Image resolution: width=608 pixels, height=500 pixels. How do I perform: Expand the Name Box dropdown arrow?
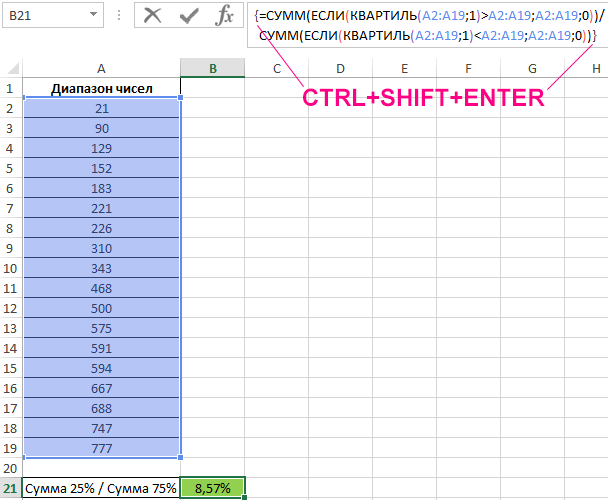[92, 16]
